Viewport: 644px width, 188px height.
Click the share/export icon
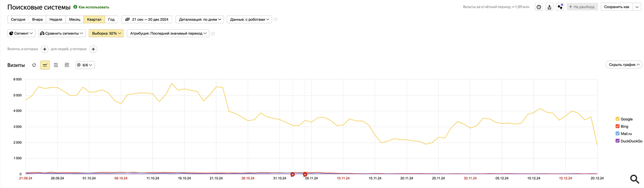tap(549, 7)
